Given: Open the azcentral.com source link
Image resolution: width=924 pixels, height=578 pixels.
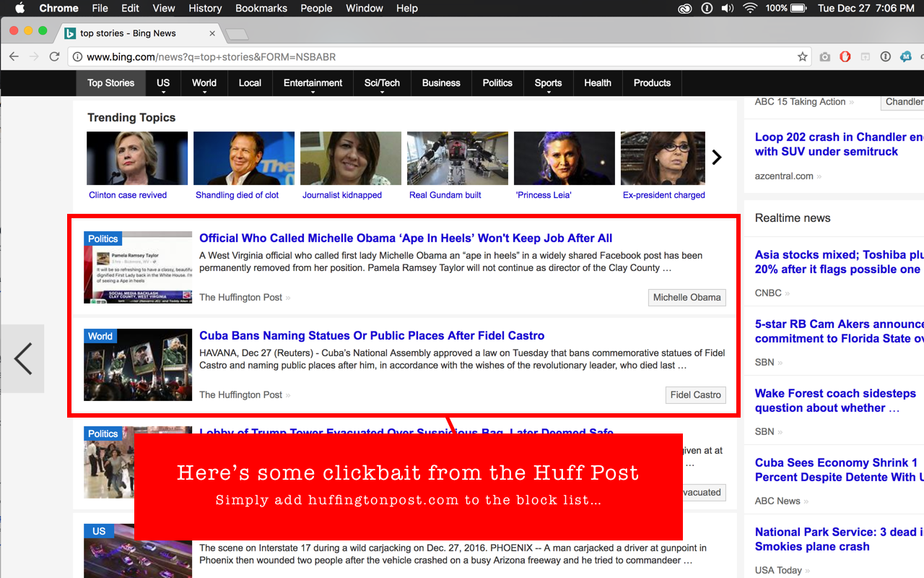Looking at the screenshot, I should (784, 176).
